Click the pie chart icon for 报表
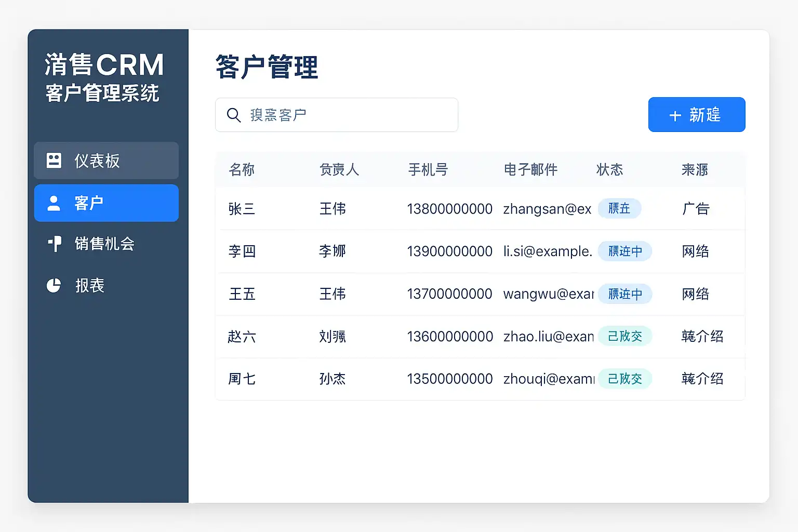 tap(54, 285)
